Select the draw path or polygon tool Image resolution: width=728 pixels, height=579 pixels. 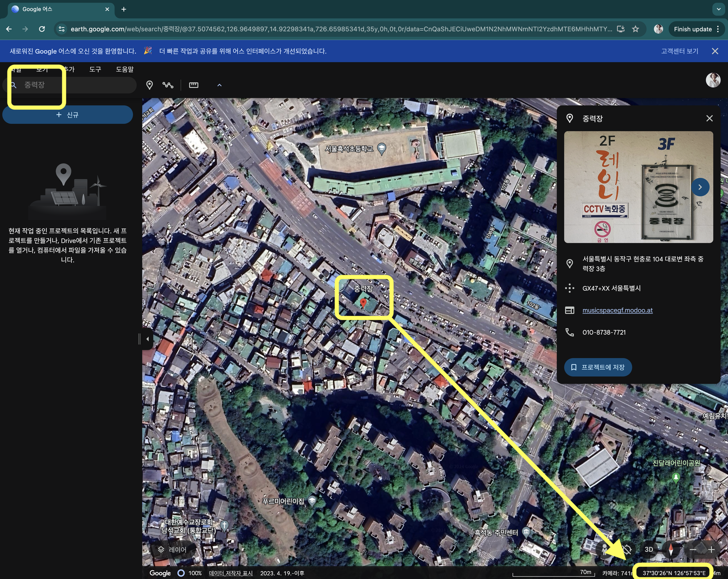point(168,85)
